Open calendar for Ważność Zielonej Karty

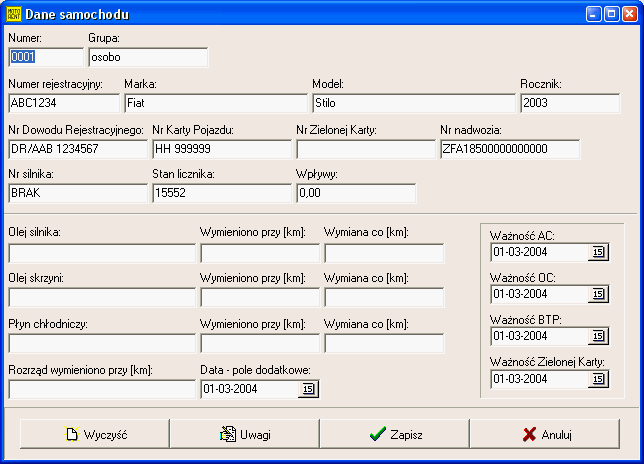click(599, 379)
